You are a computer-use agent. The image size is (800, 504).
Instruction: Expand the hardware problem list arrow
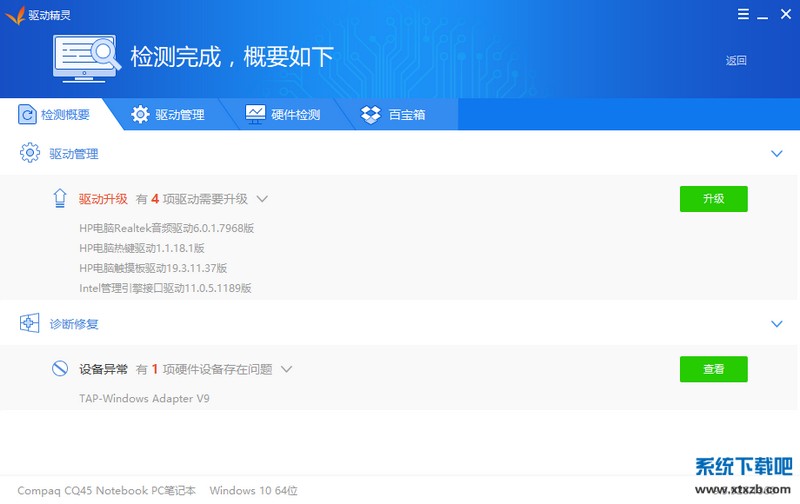pyautogui.click(x=286, y=369)
